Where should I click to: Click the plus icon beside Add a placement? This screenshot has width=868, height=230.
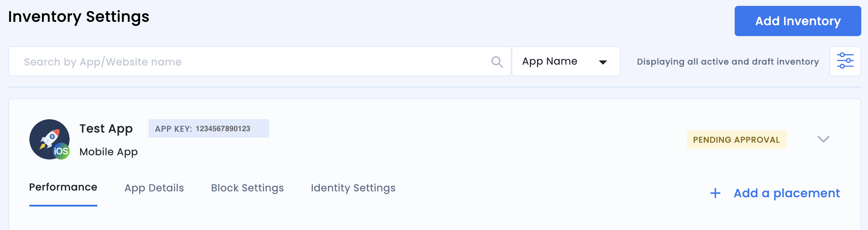coord(715,193)
